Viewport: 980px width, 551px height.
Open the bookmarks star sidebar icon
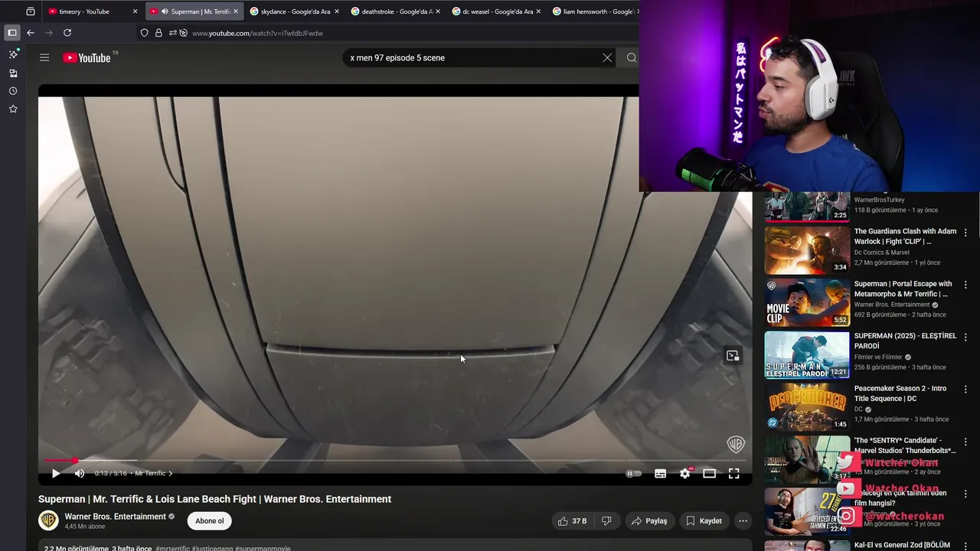click(x=13, y=109)
